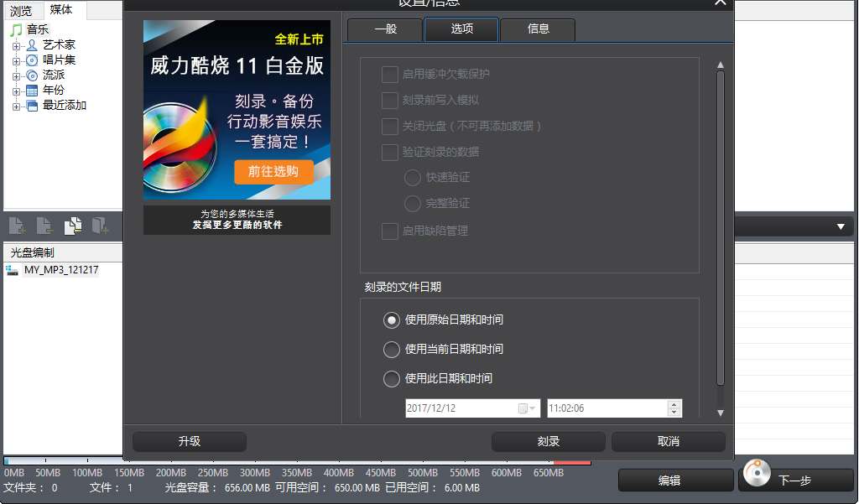The height and width of the screenshot is (504, 859).
Task: Select the 使用此日期和时间 radio button
Action: click(x=391, y=379)
